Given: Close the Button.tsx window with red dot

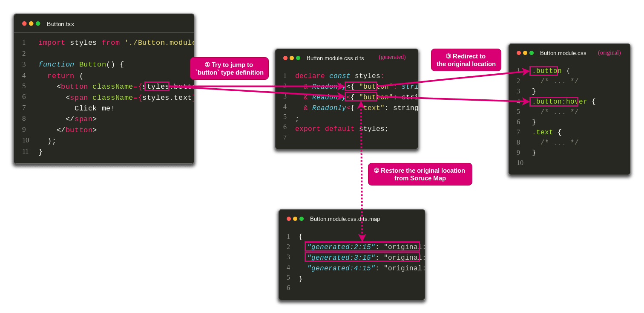Looking at the screenshot, I should click(x=24, y=24).
